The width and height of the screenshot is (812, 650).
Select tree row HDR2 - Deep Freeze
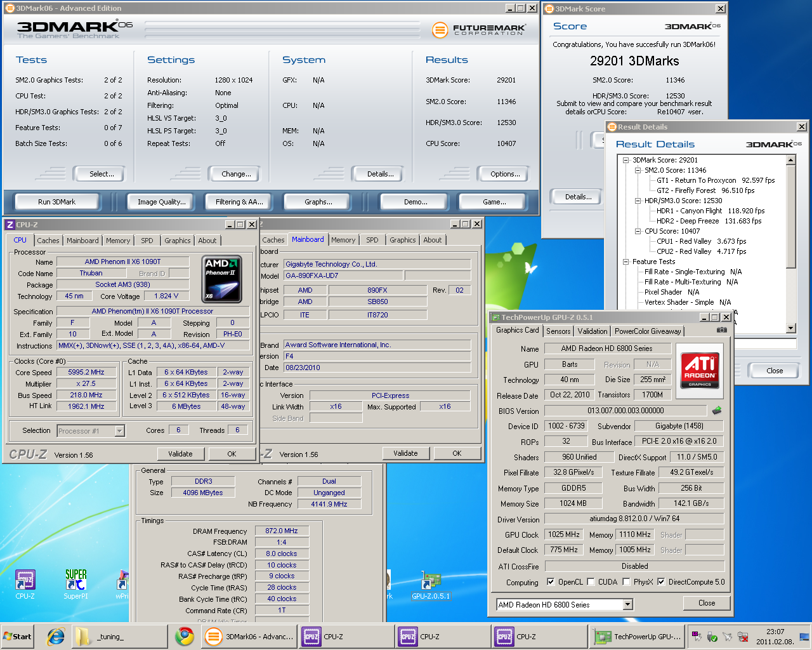pos(709,221)
